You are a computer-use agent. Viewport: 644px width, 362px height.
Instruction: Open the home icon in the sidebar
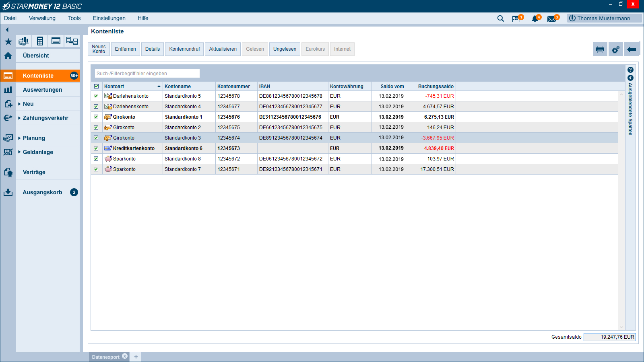pos(8,56)
